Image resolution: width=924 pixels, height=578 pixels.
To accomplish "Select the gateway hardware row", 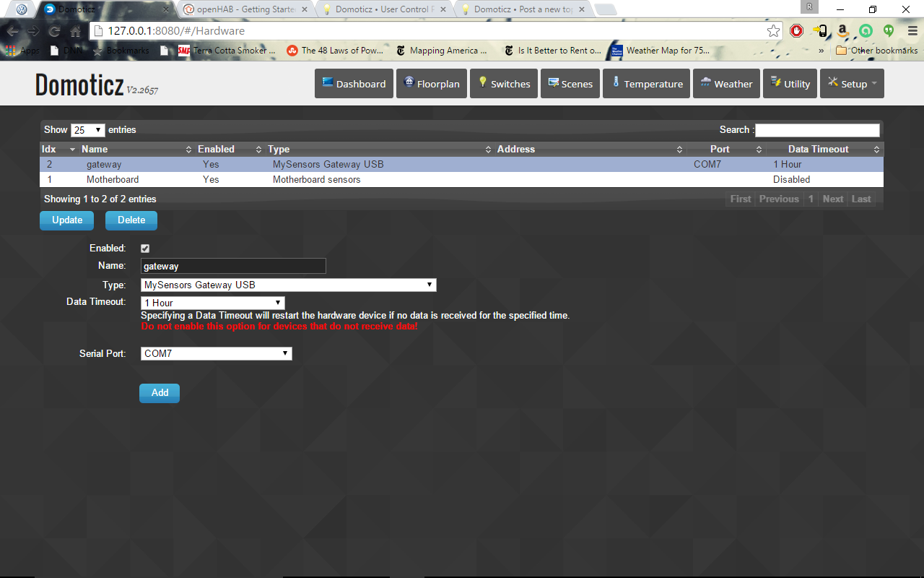I will pyautogui.click(x=461, y=165).
